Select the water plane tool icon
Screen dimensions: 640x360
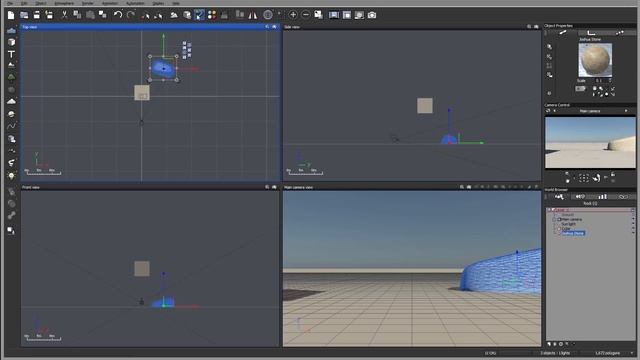click(11, 31)
